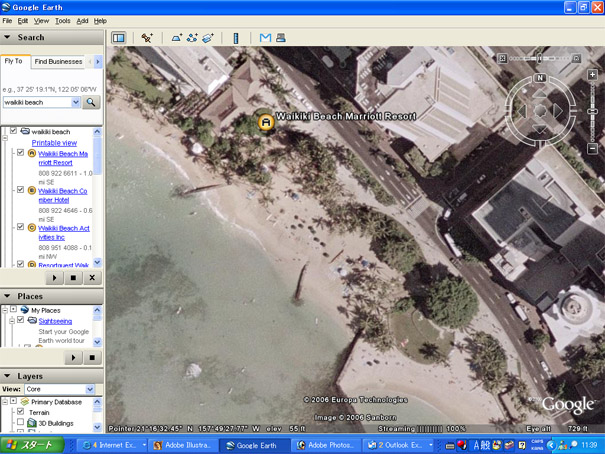Click tilt-down icon right of tilt slider
This screenshot has width=605, height=454.
pyautogui.click(x=576, y=58)
